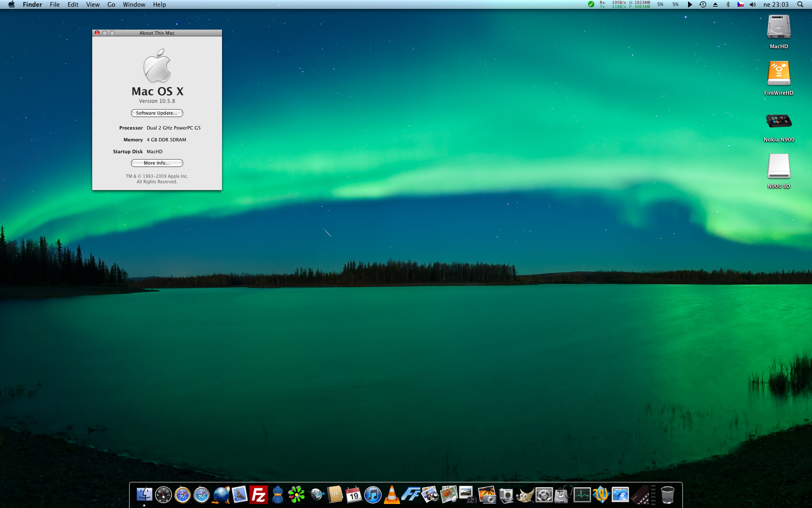This screenshot has height=508, width=812.
Task: Open the Apple menu
Action: 11,5
